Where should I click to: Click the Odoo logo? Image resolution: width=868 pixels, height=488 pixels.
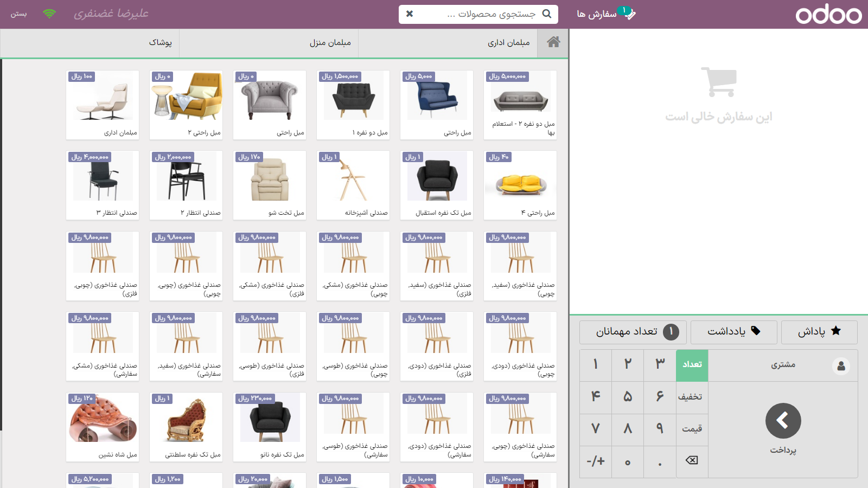pyautogui.click(x=828, y=15)
